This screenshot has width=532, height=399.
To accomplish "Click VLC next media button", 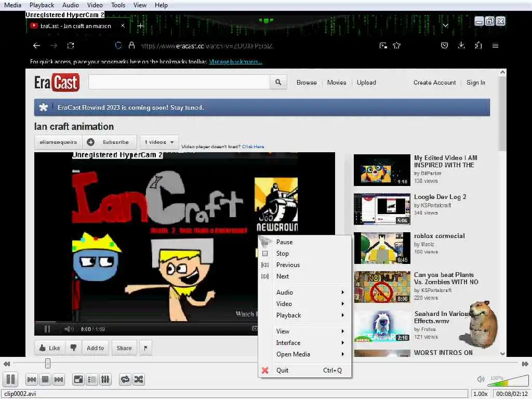I will [x=59, y=379].
